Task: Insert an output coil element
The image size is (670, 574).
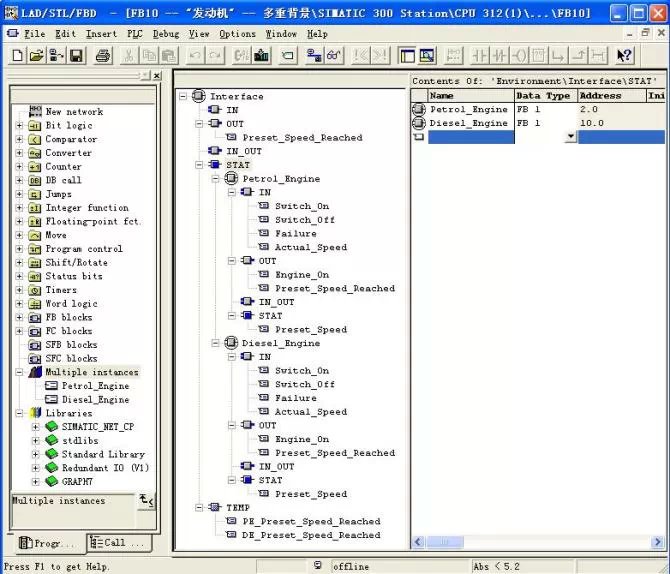Action: click(519, 56)
